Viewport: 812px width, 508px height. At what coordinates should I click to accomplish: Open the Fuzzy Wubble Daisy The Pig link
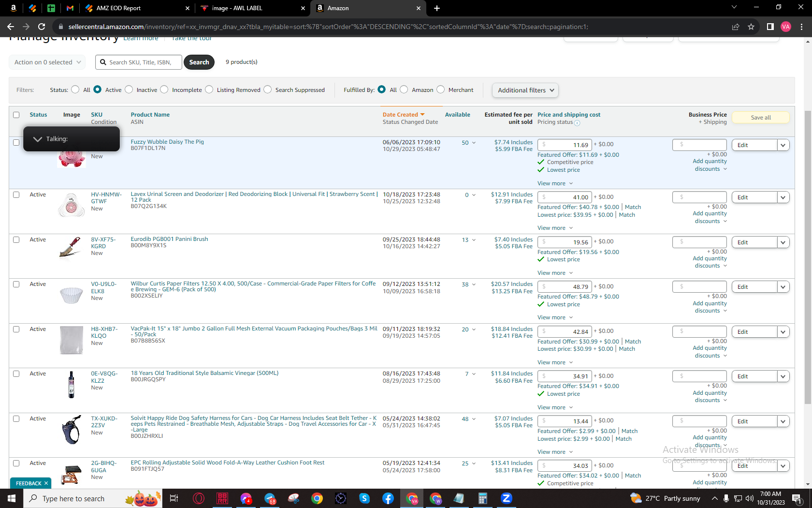(167, 142)
